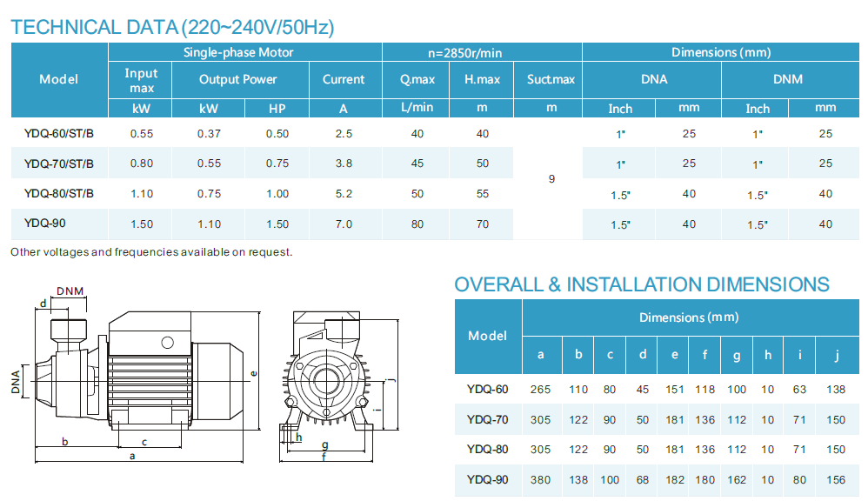
Task: Click the Suct.max column header
Action: (x=551, y=79)
